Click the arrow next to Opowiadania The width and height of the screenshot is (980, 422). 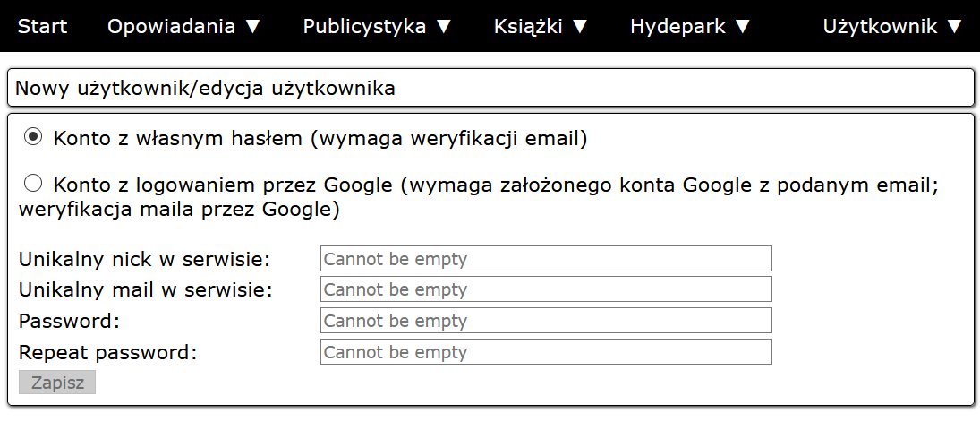coord(252,27)
